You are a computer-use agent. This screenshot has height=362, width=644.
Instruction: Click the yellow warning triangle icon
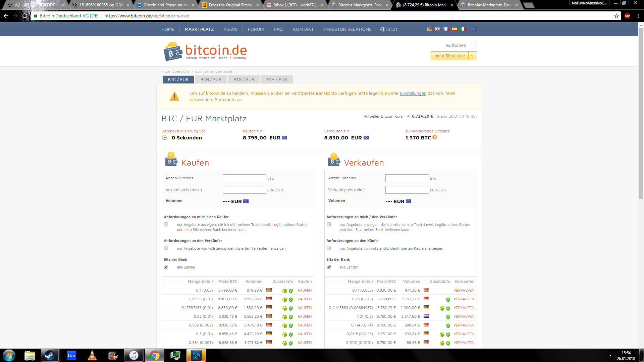(174, 97)
